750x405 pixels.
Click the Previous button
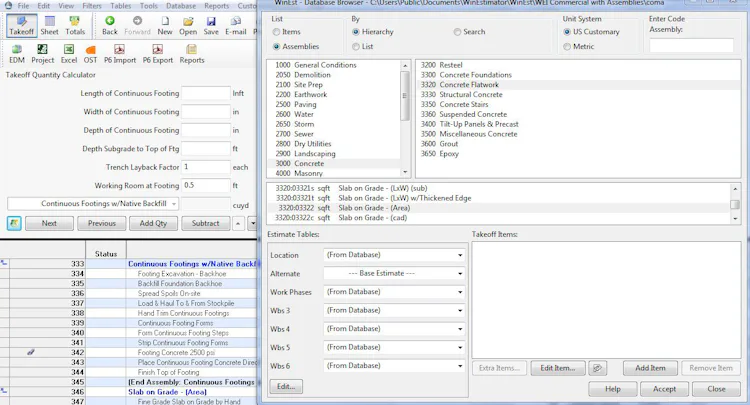pyautogui.click(x=102, y=223)
